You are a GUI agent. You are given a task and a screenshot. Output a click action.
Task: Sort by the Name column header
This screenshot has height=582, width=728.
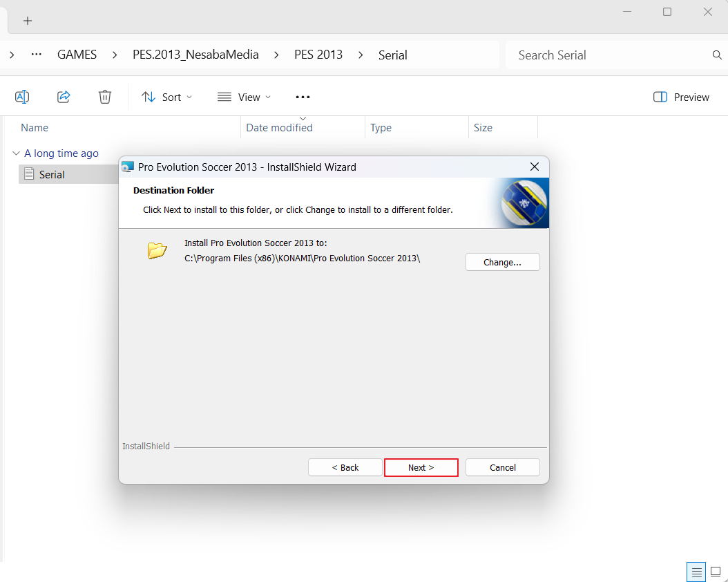point(35,128)
